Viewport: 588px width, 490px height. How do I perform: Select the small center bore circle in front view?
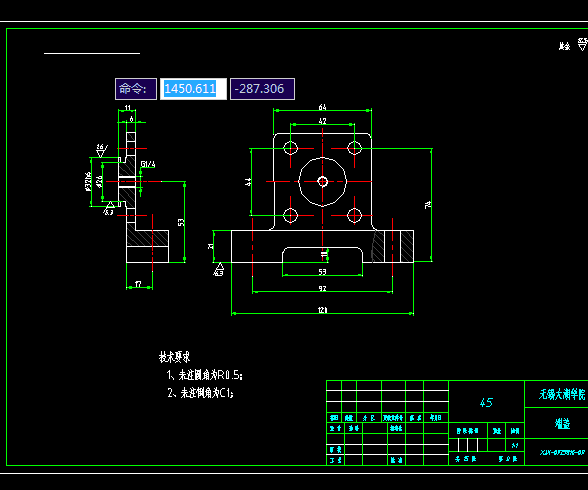click(322, 182)
